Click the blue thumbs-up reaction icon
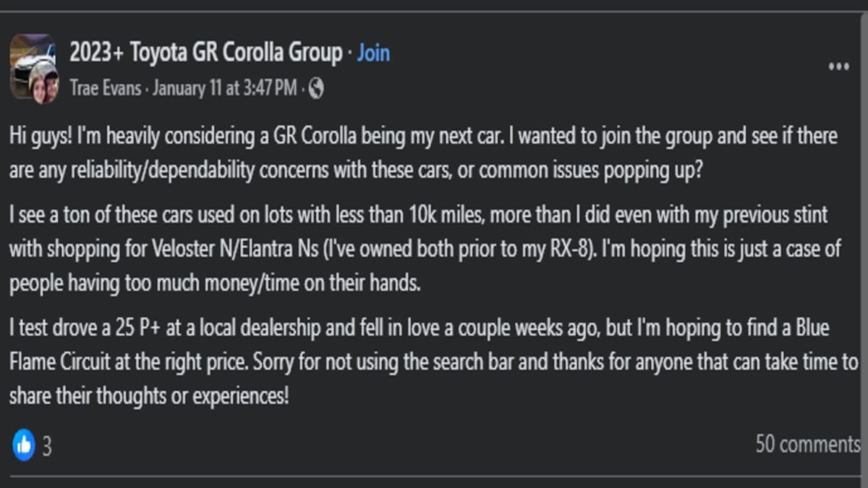This screenshot has height=488, width=868. pos(24,445)
